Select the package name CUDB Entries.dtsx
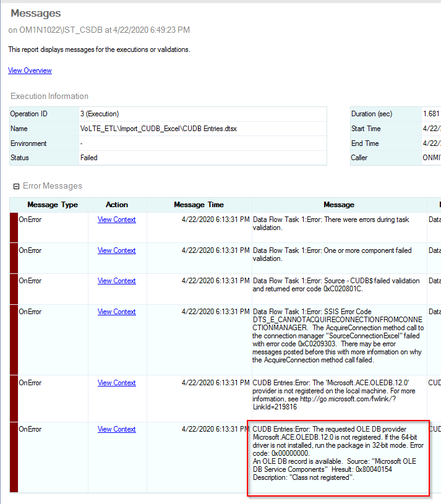This screenshot has height=504, width=441. pyautogui.click(x=158, y=129)
